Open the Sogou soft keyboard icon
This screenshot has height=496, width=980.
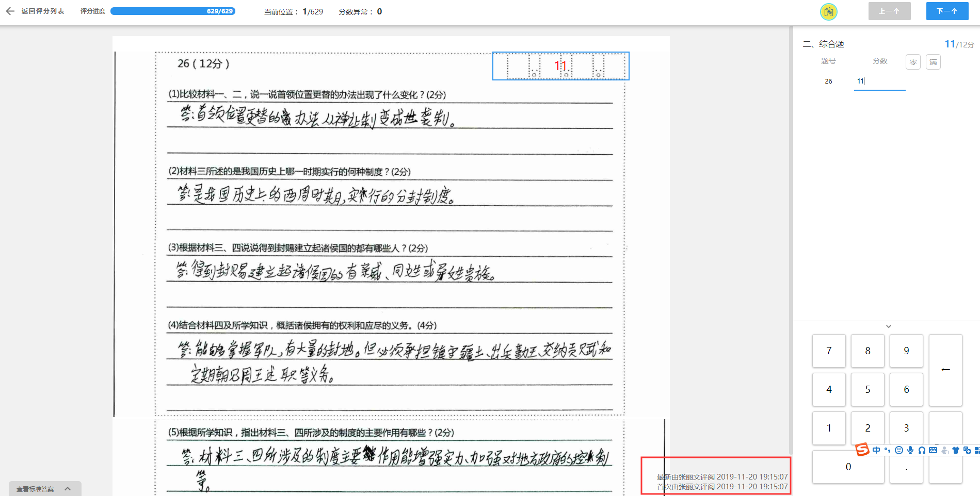point(933,450)
